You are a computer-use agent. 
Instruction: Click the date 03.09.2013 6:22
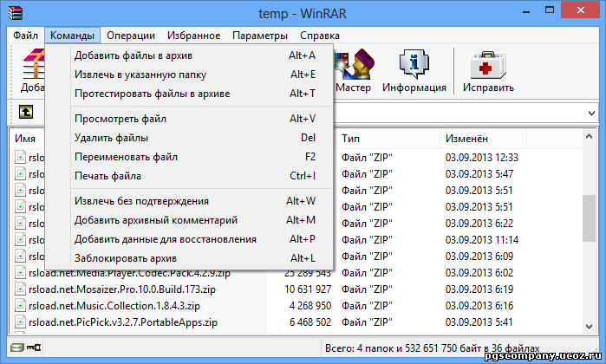pyautogui.click(x=479, y=224)
